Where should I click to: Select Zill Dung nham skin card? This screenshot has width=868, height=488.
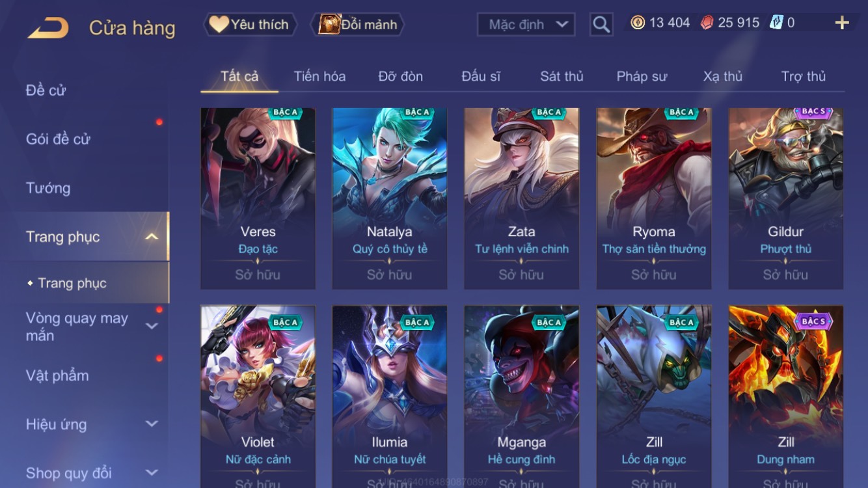click(x=785, y=396)
